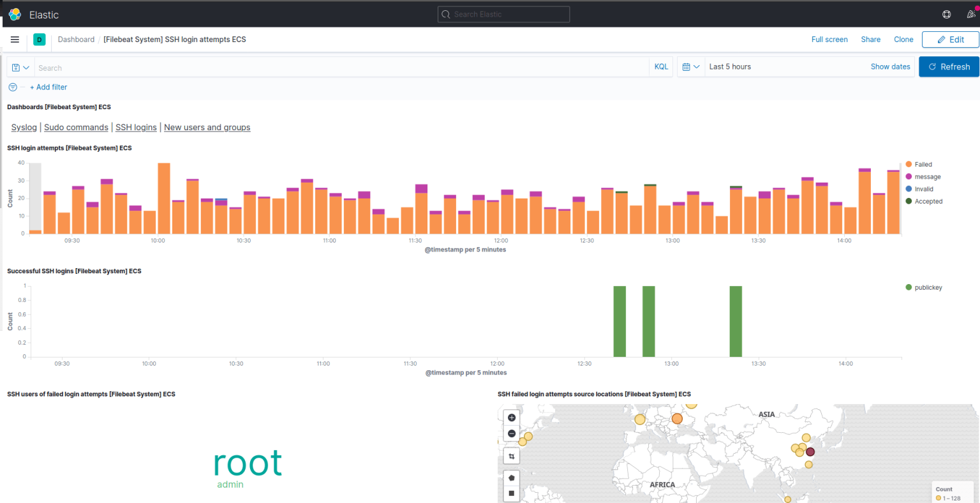
Task: Toggle the Failed series in the legend
Action: pyautogui.click(x=921, y=164)
